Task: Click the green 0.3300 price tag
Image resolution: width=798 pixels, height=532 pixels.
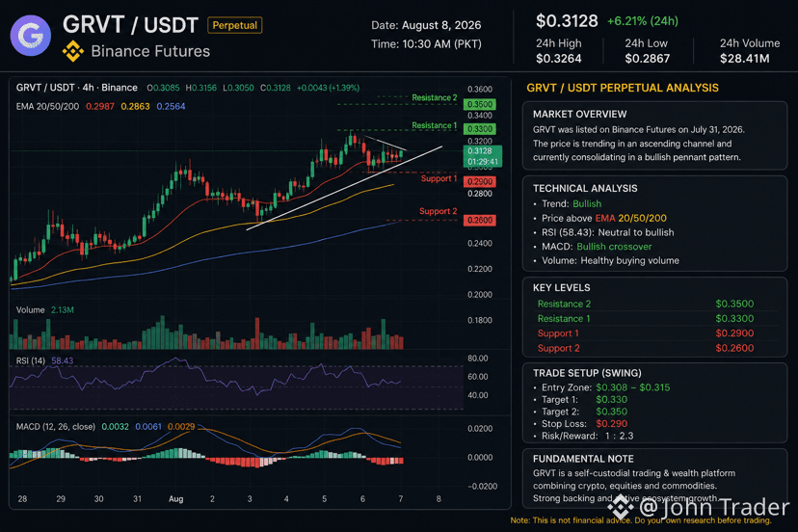Action: coord(479,129)
